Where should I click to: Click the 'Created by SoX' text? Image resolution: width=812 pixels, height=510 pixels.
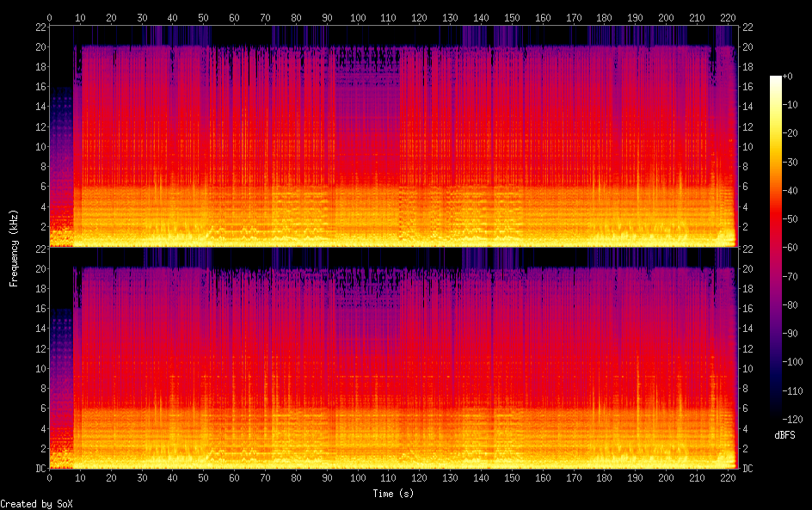(36, 504)
